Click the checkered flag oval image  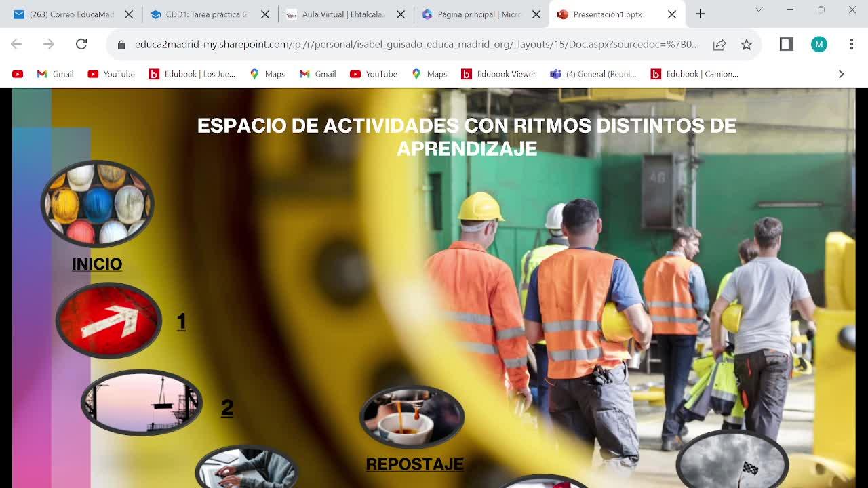click(732, 459)
